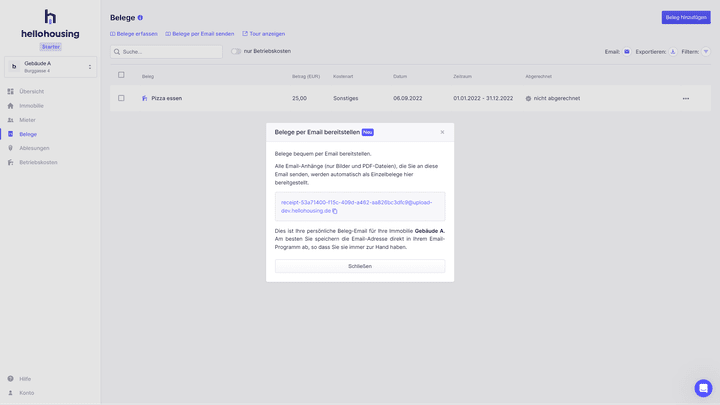Click the Beleg hinzufügen button
Viewport: 720px width, 405px height.
tap(686, 17)
